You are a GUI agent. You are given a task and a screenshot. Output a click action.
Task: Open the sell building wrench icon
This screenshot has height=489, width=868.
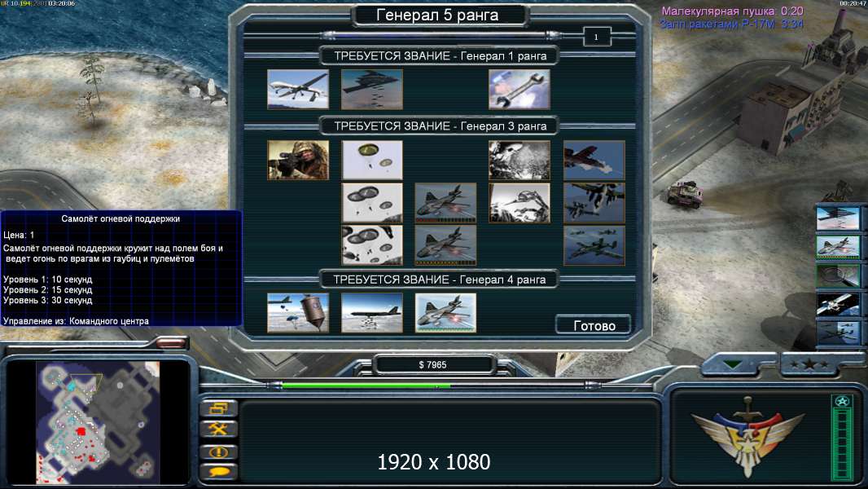tap(218, 430)
